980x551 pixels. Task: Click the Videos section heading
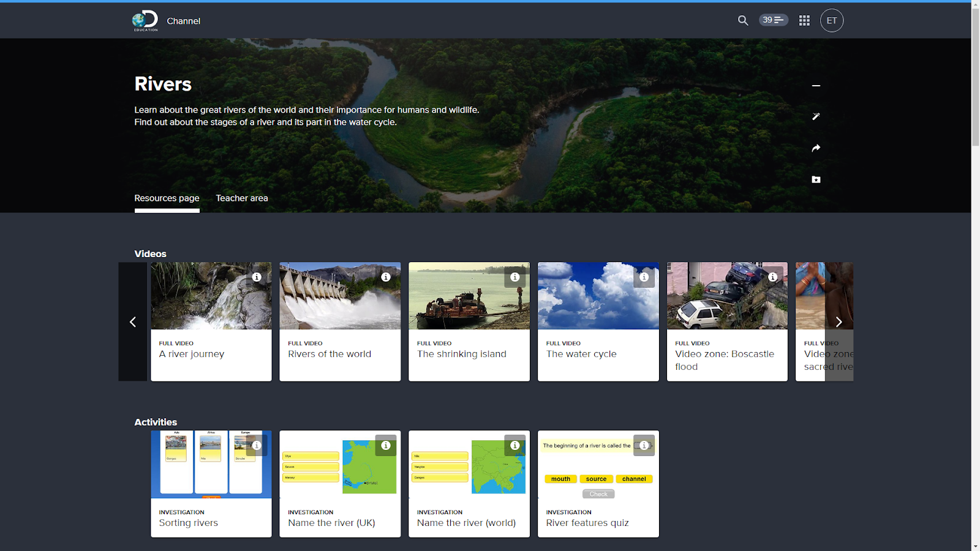point(151,254)
